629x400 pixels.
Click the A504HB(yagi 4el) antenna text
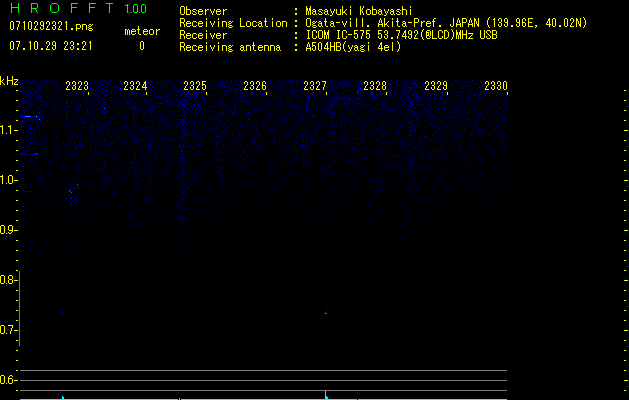click(x=353, y=47)
